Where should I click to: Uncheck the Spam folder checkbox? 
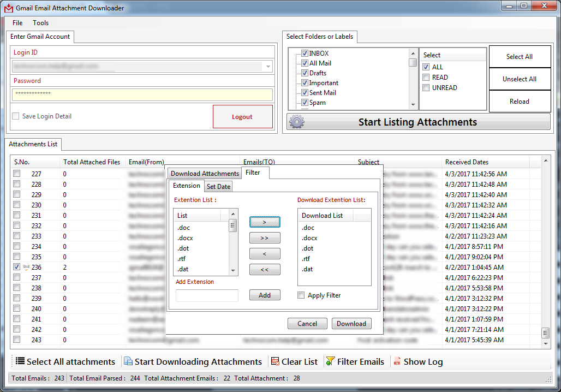click(x=305, y=103)
